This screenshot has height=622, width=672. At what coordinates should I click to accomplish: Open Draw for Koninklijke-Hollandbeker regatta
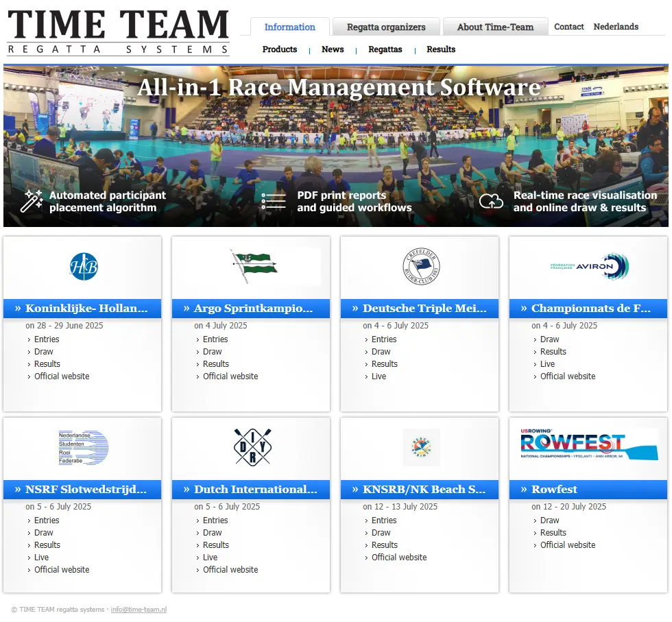[x=44, y=352]
